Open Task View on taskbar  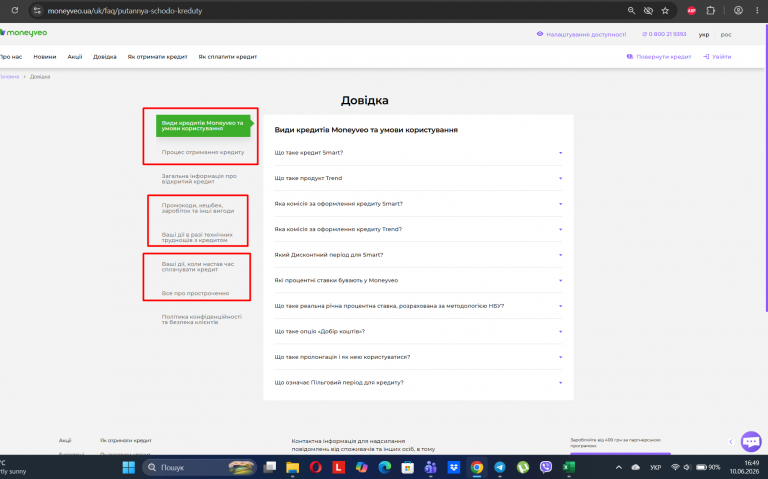[269, 467]
